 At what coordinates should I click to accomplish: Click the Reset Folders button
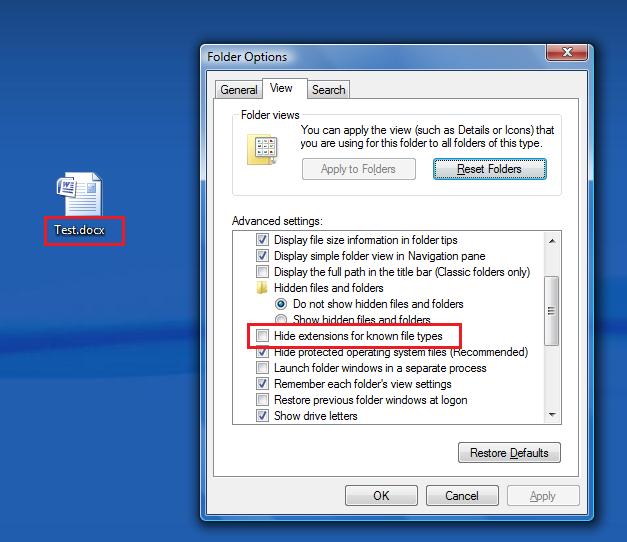click(x=489, y=169)
